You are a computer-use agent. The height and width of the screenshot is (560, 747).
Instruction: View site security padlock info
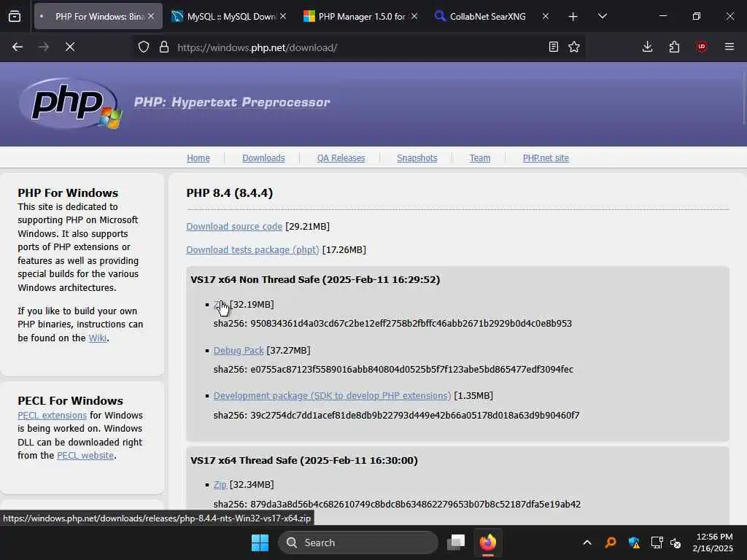pos(164,47)
